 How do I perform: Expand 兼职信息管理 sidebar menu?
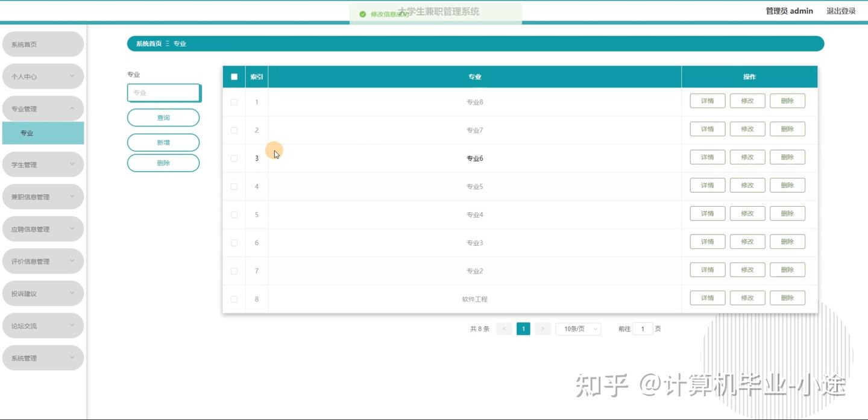(43, 196)
